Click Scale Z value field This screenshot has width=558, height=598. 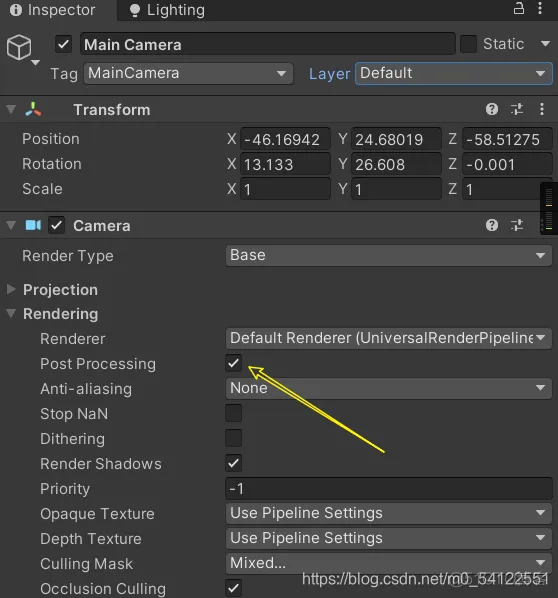pos(502,189)
